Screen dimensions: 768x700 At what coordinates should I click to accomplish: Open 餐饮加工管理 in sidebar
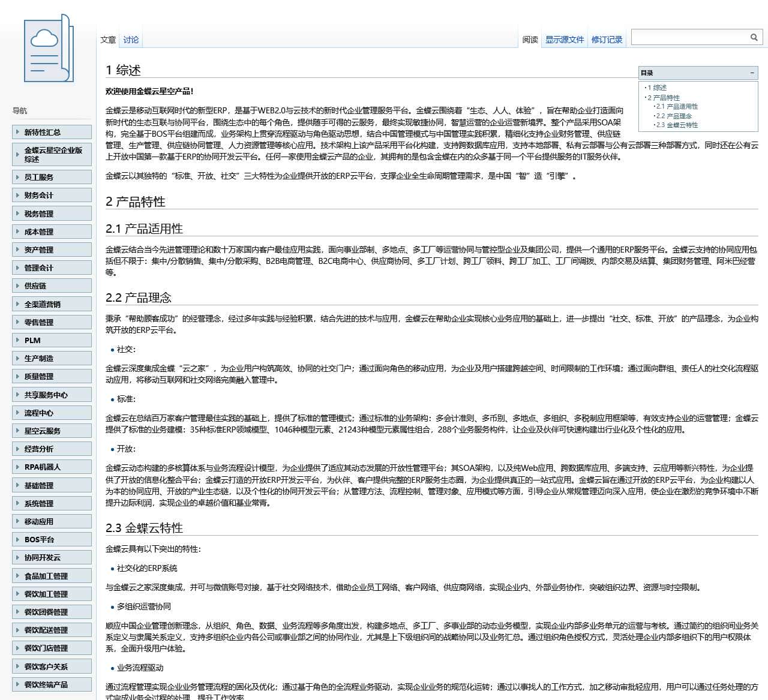pos(52,594)
